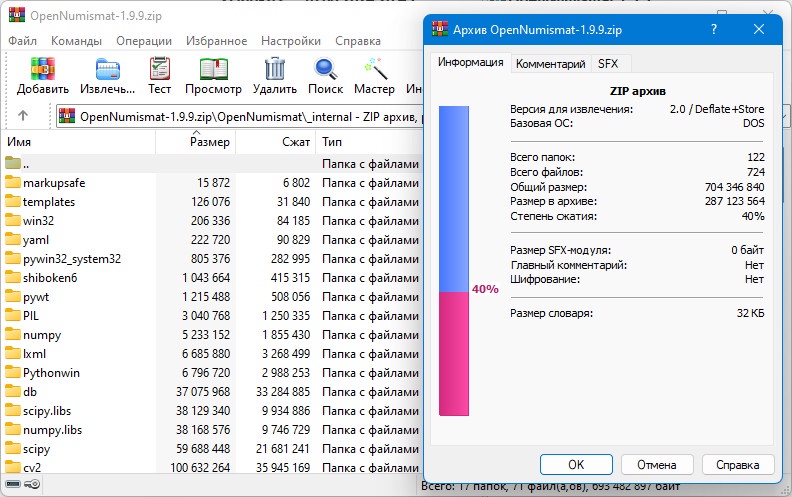Click size value 100 632 264
The height and width of the screenshot is (497, 792).
200,468
